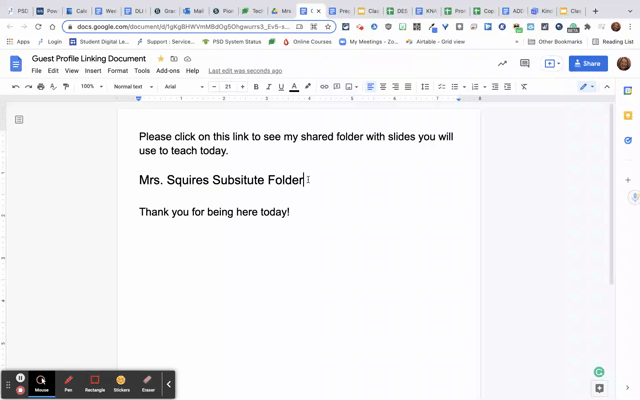The image size is (640, 400).
Task: Increase the font size
Action: [x=242, y=87]
